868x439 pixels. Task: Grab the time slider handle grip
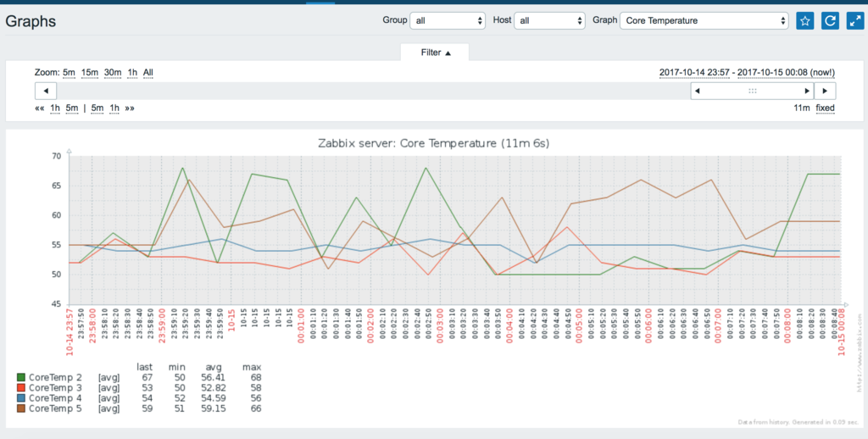(753, 91)
